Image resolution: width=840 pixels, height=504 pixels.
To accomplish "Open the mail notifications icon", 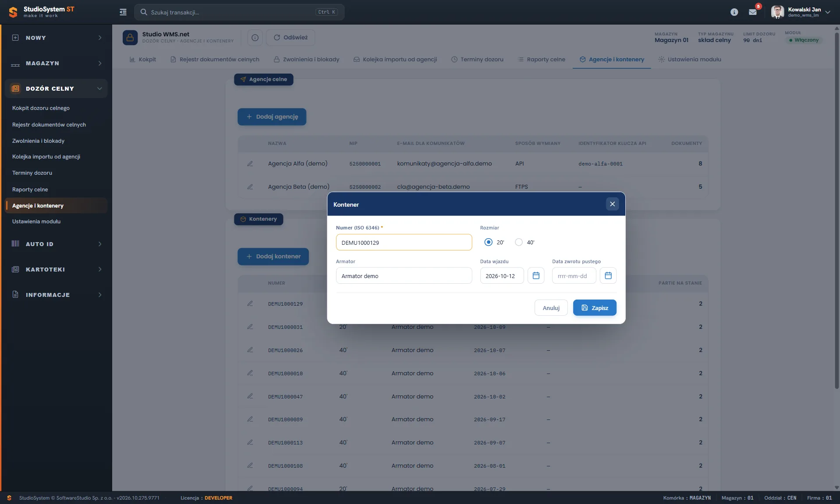I will [x=753, y=12].
